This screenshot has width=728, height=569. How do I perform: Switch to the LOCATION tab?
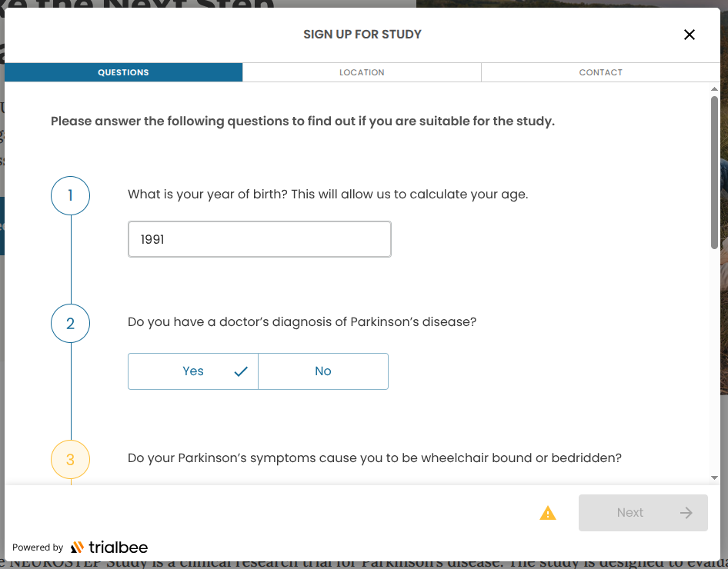coord(362,72)
